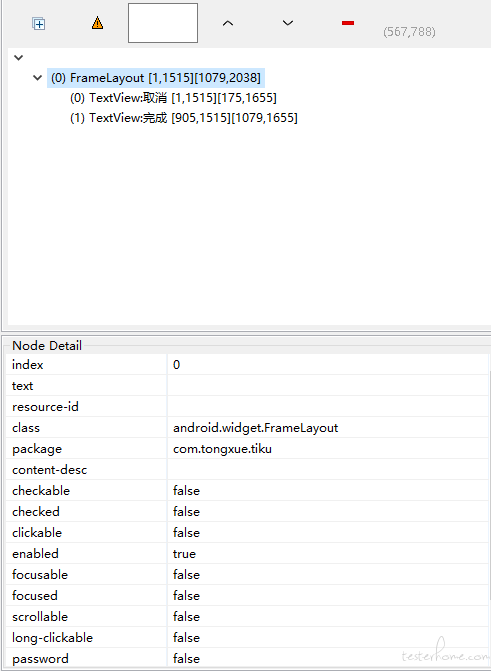Click the class value android.widget.FrameLayout
Viewport: 491px width, 671px height.
[256, 428]
